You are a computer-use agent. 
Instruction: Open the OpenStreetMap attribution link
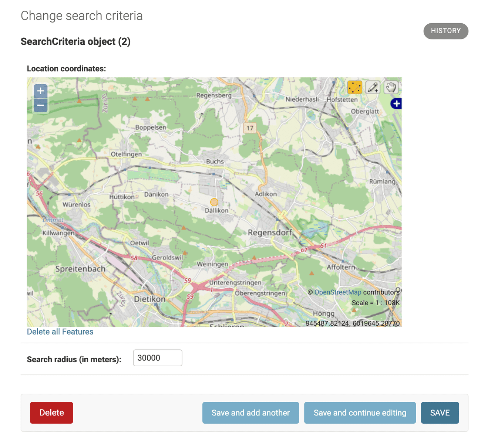[337, 292]
